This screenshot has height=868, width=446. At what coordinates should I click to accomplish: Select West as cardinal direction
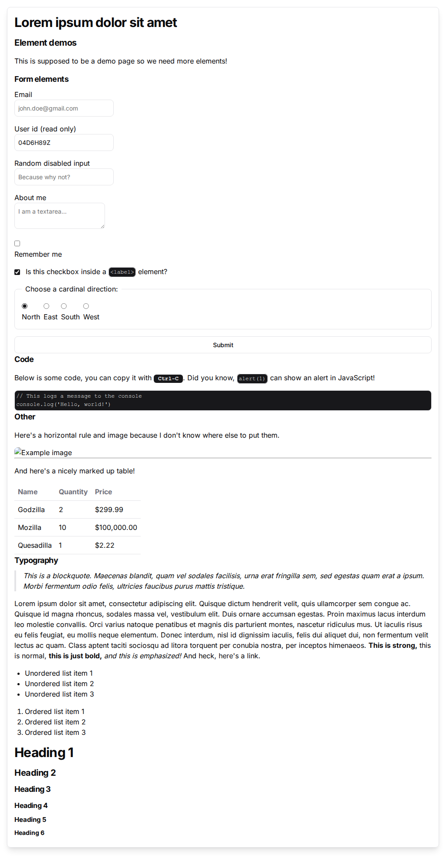click(86, 306)
